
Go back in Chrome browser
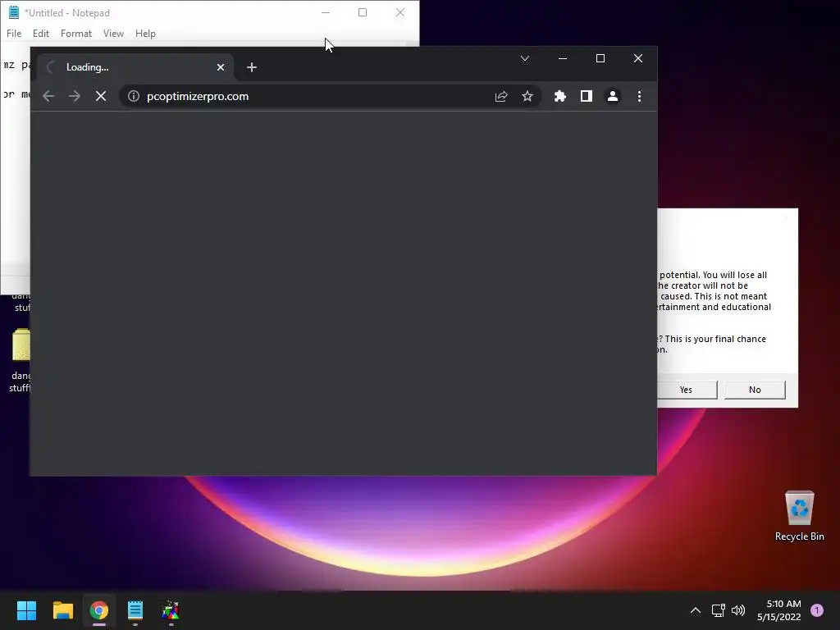click(x=48, y=97)
